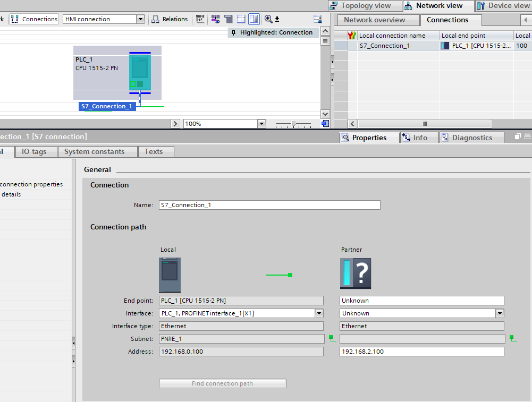Toggle the Connections mode button
The image size is (532, 402).
[x=35, y=19]
